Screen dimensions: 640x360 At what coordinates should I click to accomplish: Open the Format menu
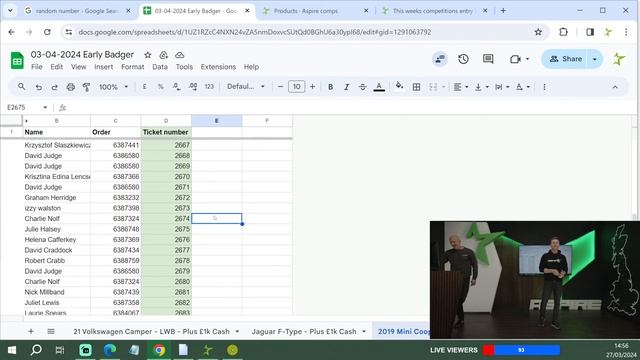click(133, 67)
